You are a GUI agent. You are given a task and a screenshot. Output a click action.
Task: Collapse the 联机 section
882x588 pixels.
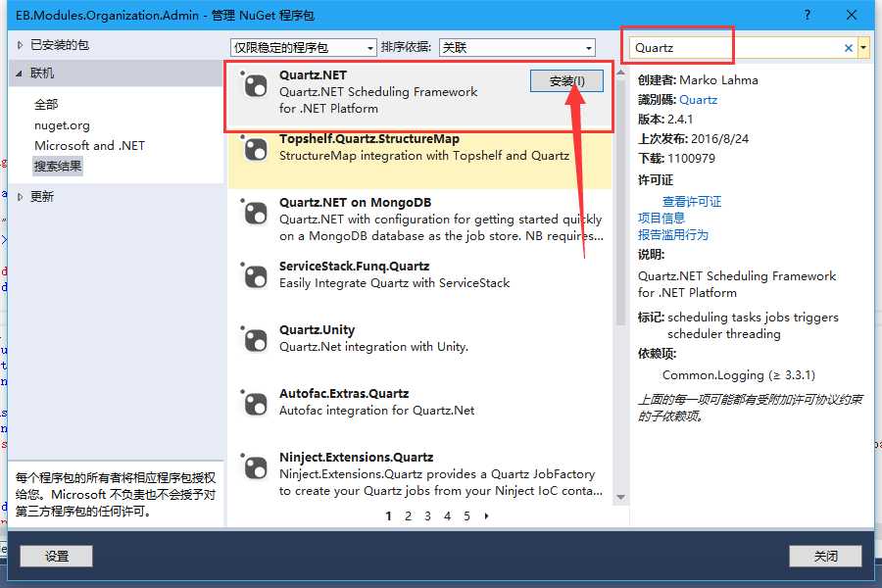click(x=20, y=73)
